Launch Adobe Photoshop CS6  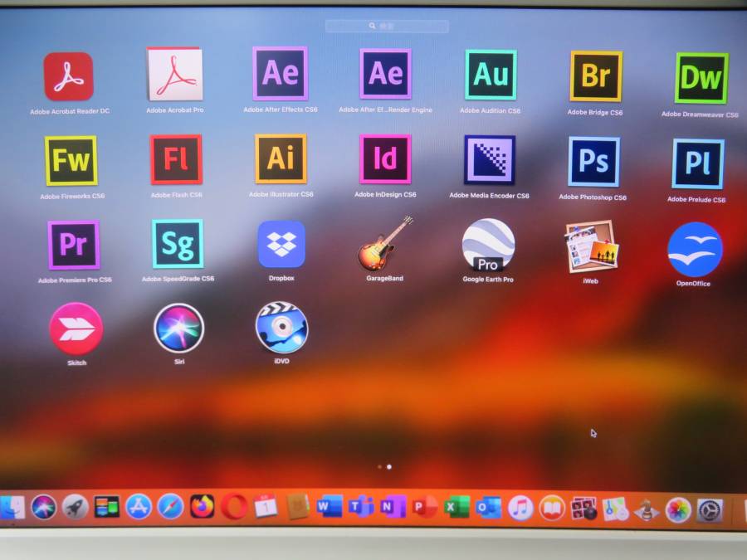tap(593, 162)
